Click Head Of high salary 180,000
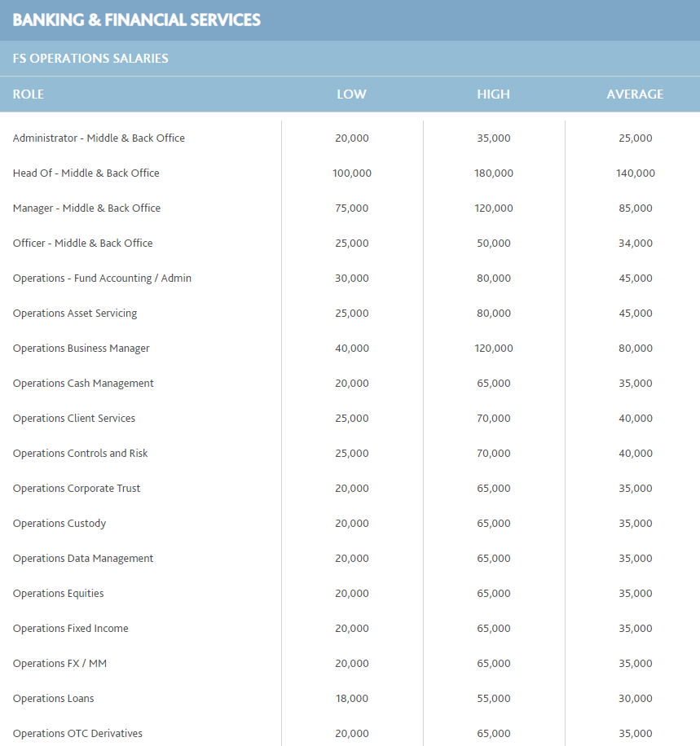 (x=493, y=173)
